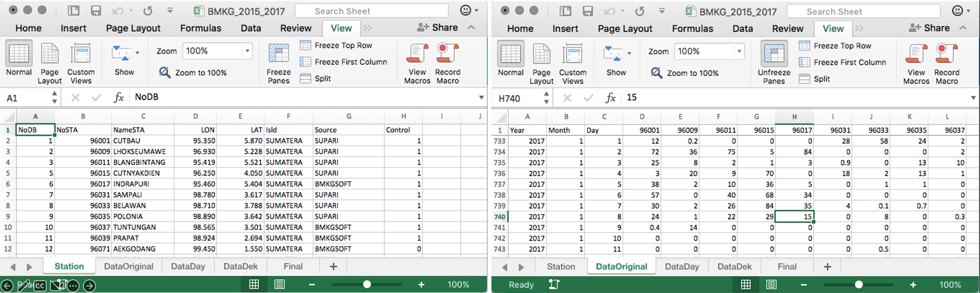Click Split icon in right window ribbon
The height and width of the screenshot is (293, 980).
click(805, 79)
